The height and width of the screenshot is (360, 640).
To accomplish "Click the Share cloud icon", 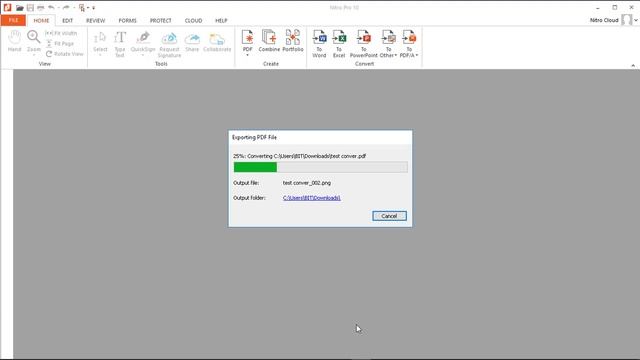I will (192, 42).
